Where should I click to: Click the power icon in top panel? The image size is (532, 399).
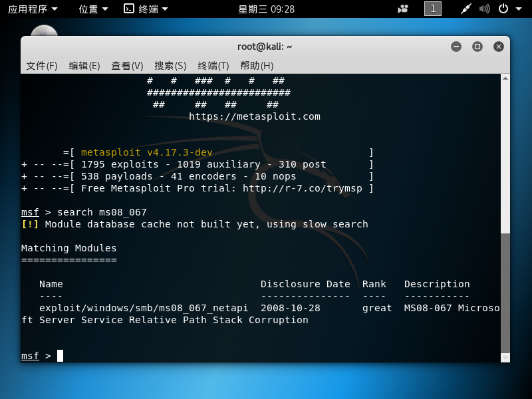(x=503, y=9)
